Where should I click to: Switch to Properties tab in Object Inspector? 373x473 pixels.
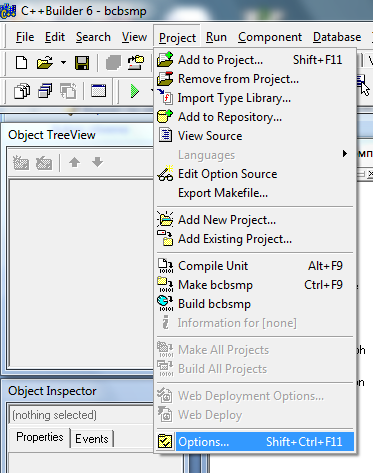pos(40,437)
